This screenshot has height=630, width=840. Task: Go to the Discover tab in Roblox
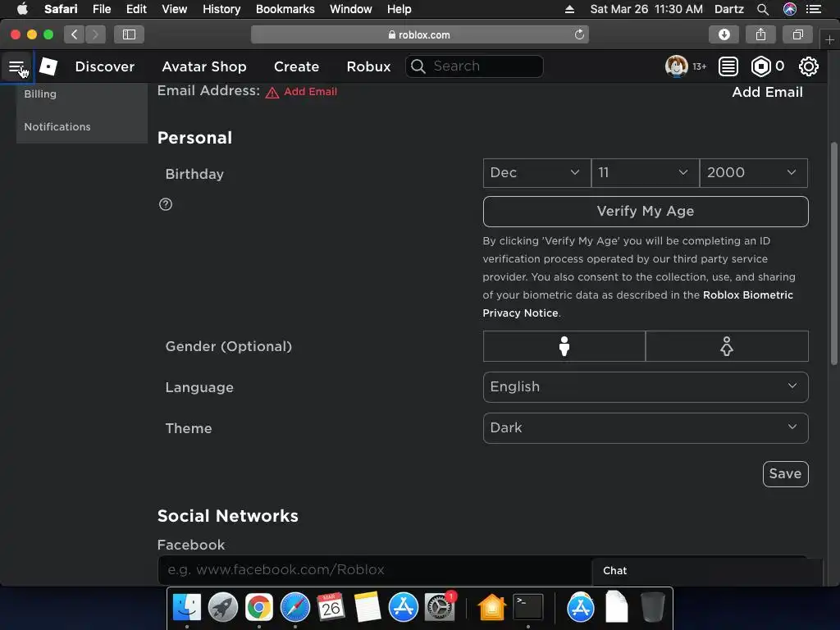click(104, 66)
